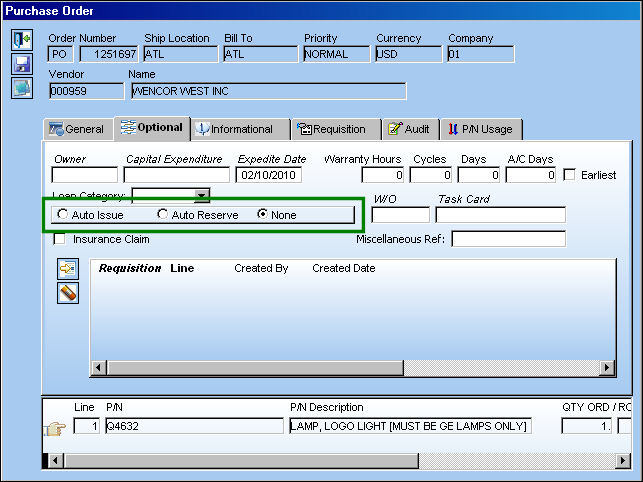Click the Cycles field
This screenshot has width=643, height=482.
coord(431,175)
